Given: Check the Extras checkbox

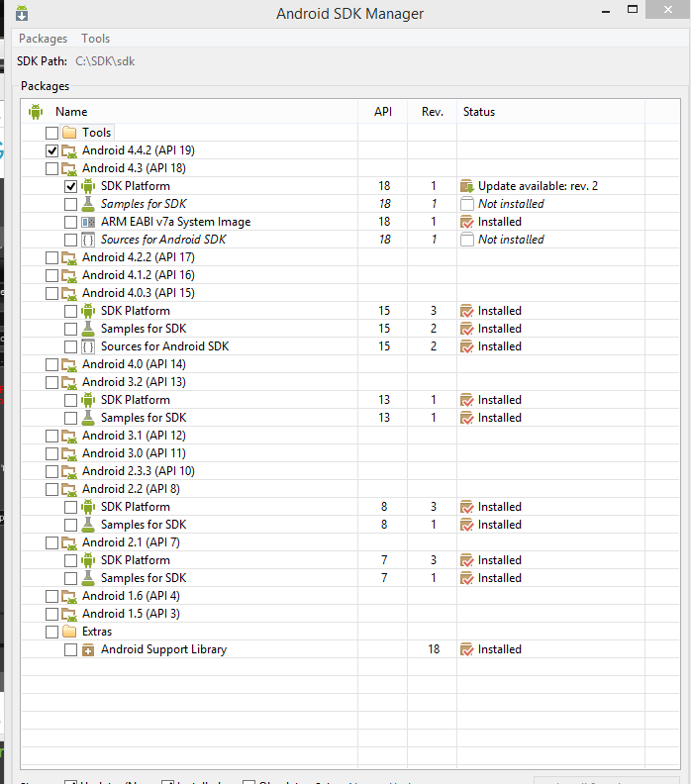Looking at the screenshot, I should coord(52,632).
